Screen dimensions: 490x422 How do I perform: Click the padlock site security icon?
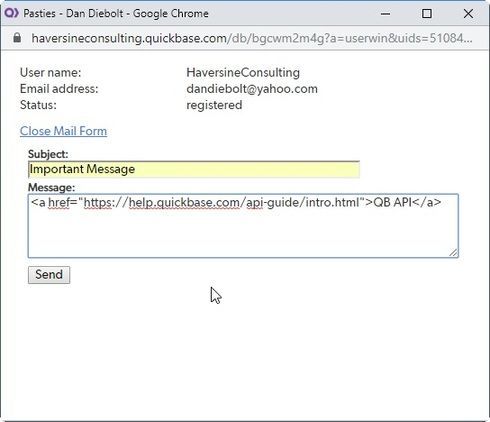click(17, 38)
